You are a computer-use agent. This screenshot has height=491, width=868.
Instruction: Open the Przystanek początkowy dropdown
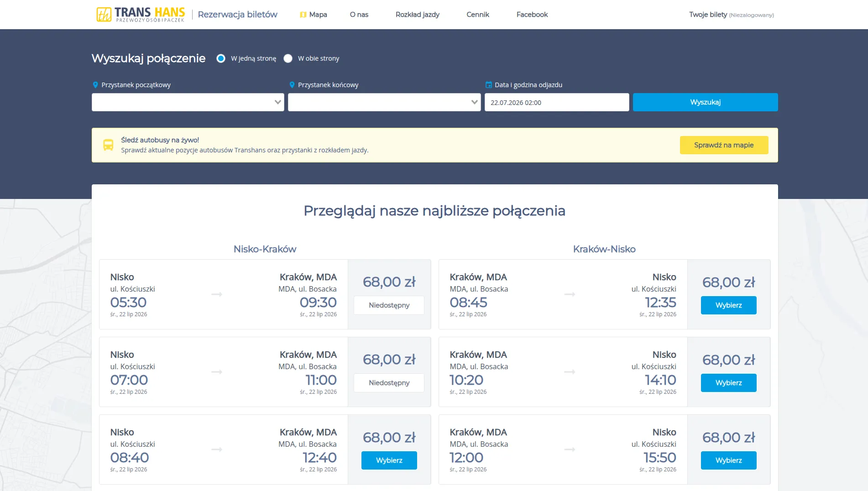188,102
